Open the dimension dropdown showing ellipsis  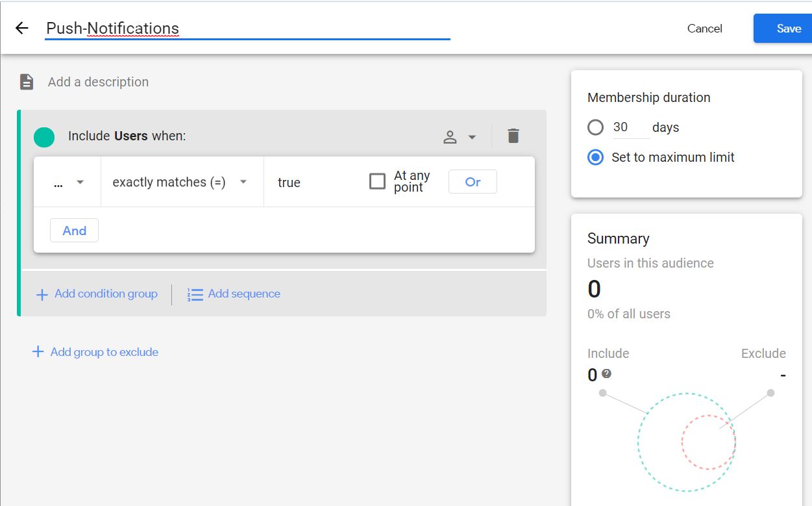68,183
